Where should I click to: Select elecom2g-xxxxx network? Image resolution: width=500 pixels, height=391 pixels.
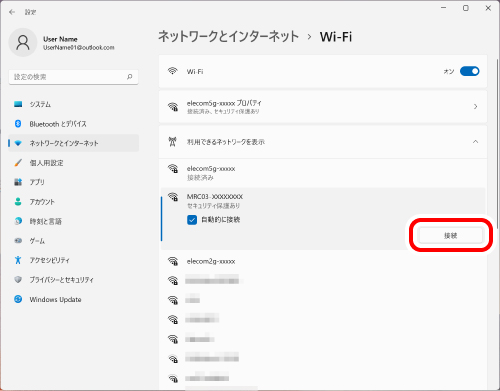click(x=323, y=261)
